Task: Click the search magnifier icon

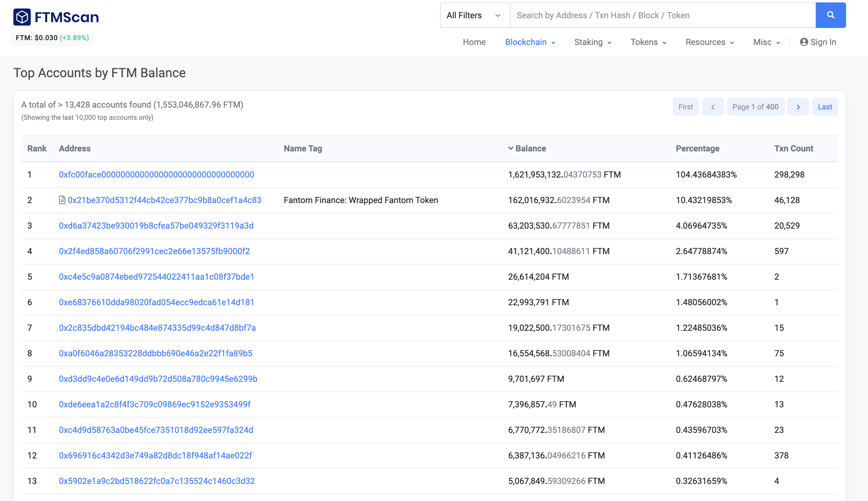Action: tap(831, 15)
